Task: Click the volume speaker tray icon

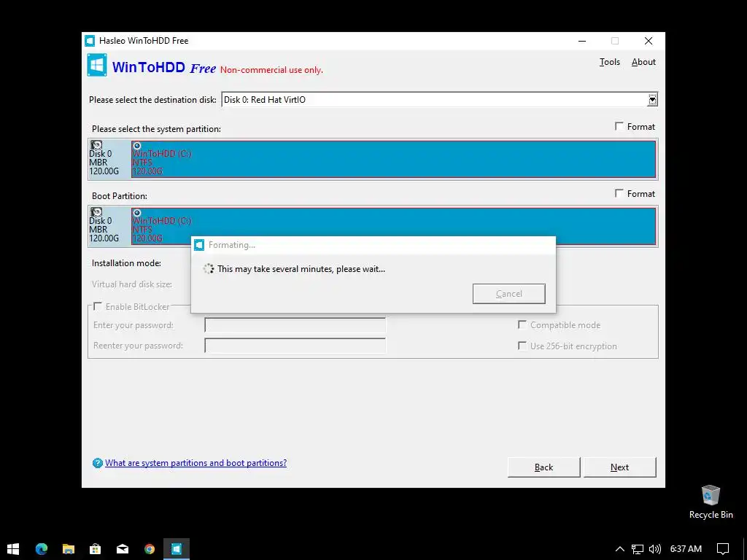Action: point(655,549)
